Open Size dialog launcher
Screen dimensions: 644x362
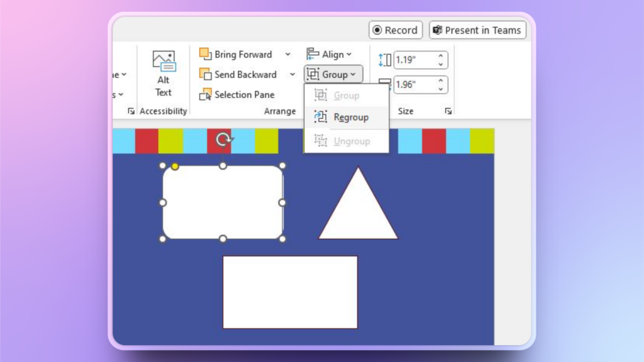448,111
